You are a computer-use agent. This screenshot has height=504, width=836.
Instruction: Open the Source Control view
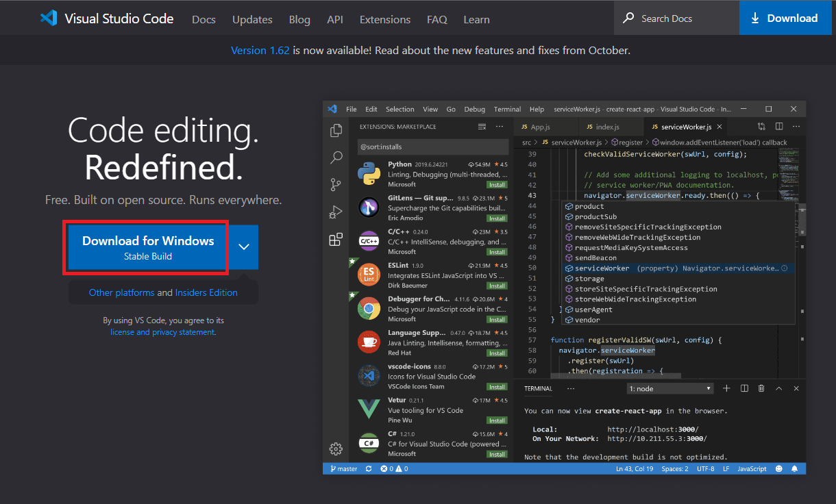pos(336,184)
